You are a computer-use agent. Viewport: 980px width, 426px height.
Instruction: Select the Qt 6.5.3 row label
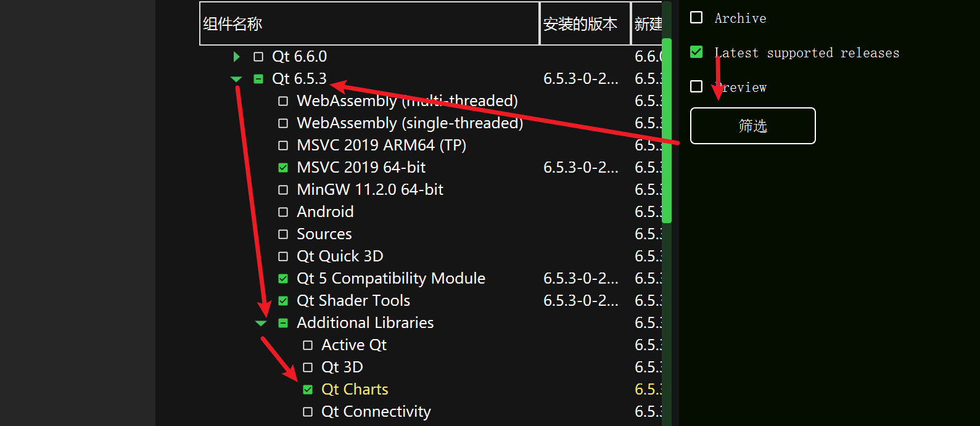point(299,79)
